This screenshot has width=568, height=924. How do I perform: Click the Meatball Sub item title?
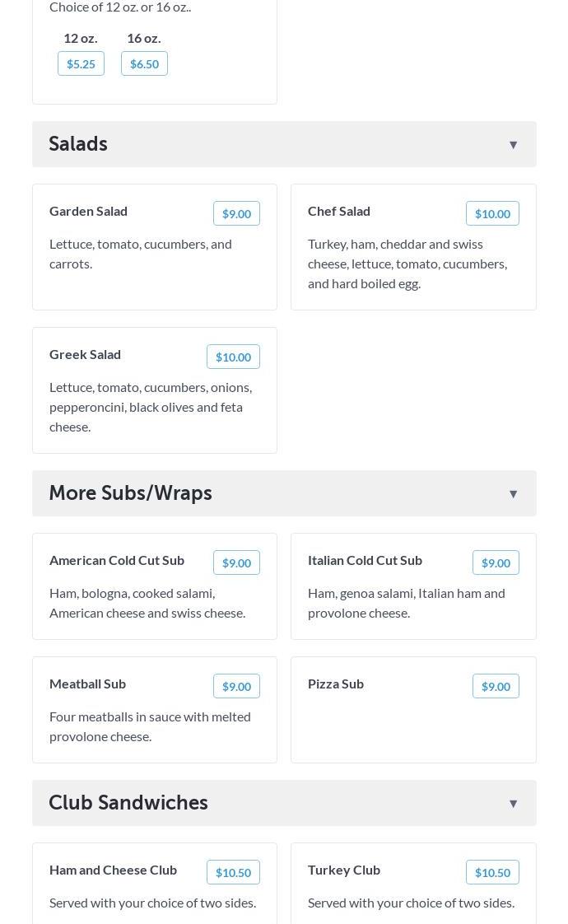click(87, 684)
